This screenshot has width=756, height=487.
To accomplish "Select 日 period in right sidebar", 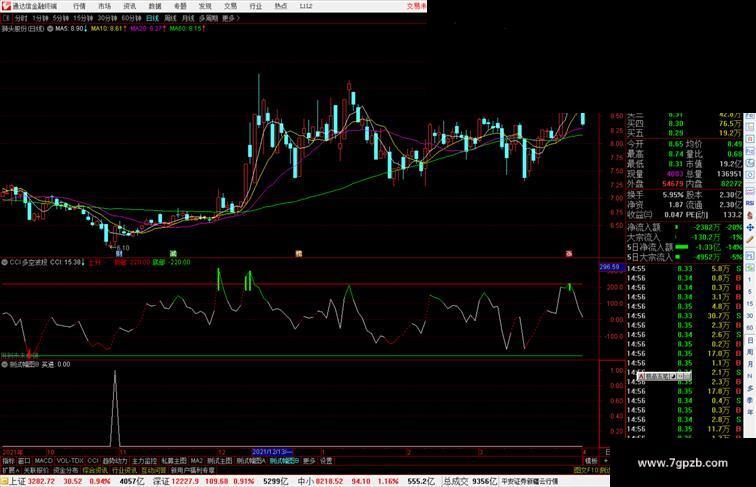I will pos(750,340).
